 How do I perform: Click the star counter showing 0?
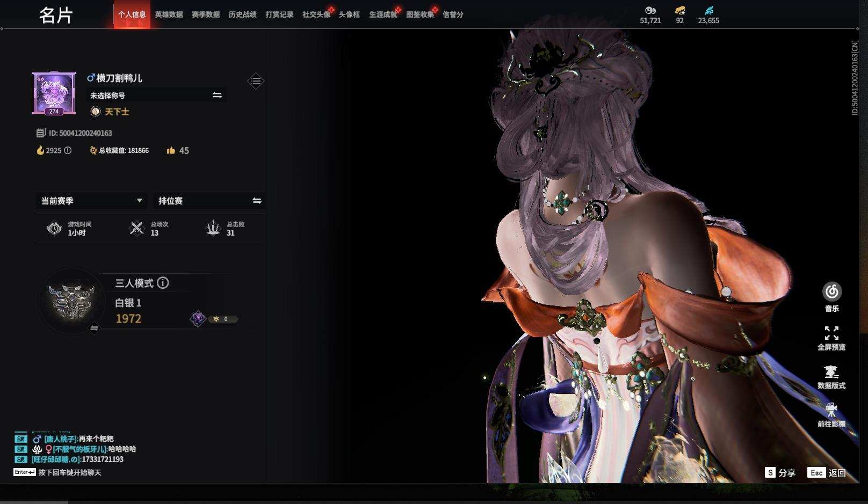click(x=222, y=319)
